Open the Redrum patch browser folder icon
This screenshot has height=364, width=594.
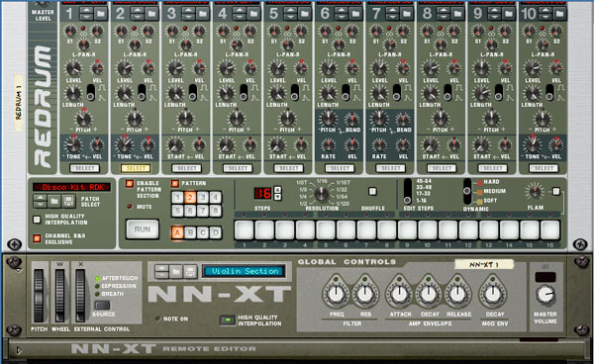pos(54,201)
